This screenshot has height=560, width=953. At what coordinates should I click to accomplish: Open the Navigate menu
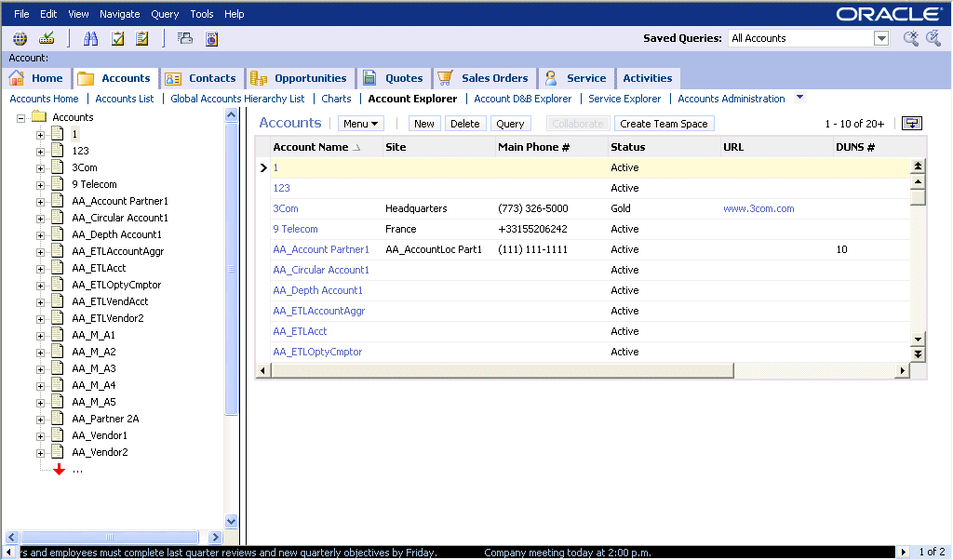pyautogui.click(x=120, y=14)
